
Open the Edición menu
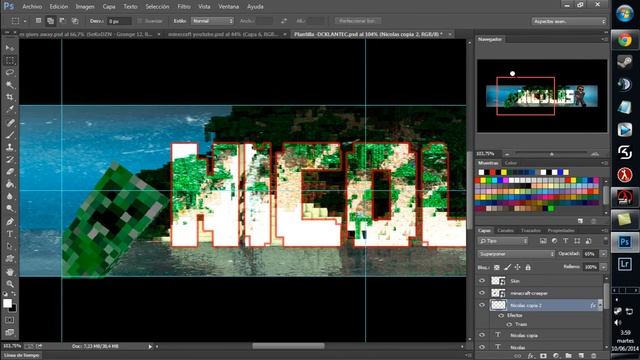pyautogui.click(x=59, y=7)
